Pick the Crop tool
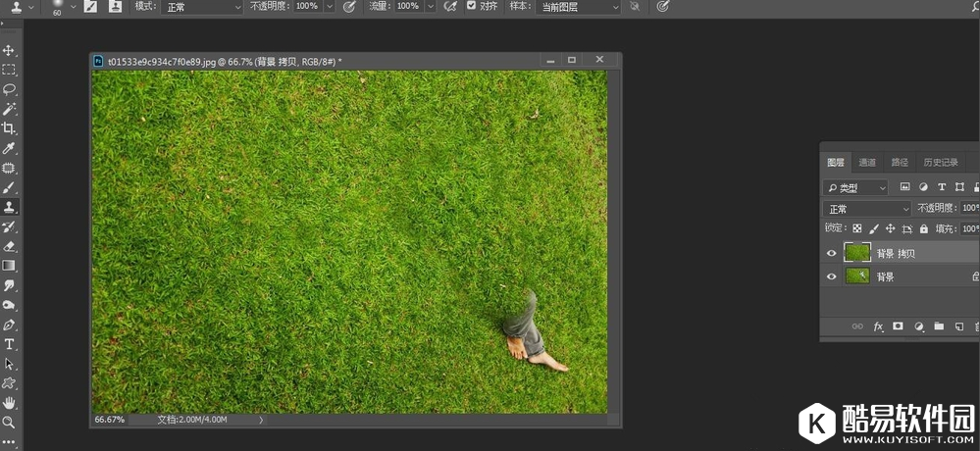This screenshot has width=980, height=451. tap(9, 128)
